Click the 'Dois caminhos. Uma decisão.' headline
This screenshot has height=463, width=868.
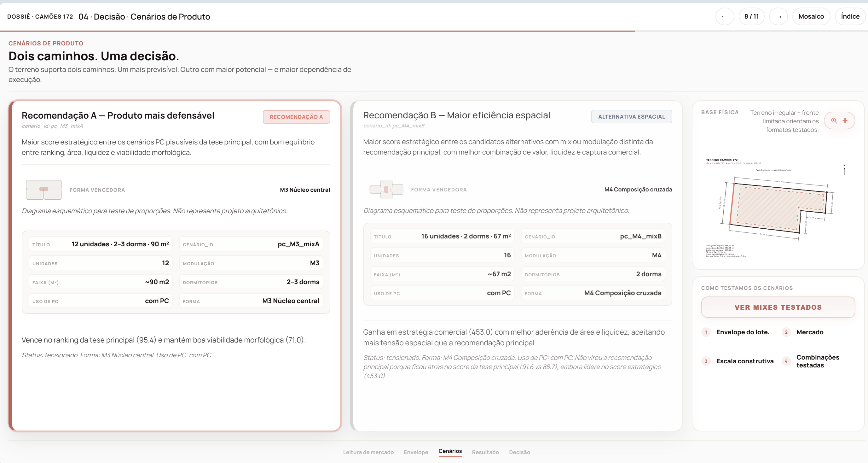[x=94, y=56]
